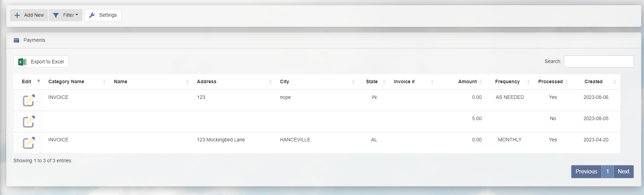644x195 pixels.
Task: Focus the Search input field
Action: coord(598,62)
